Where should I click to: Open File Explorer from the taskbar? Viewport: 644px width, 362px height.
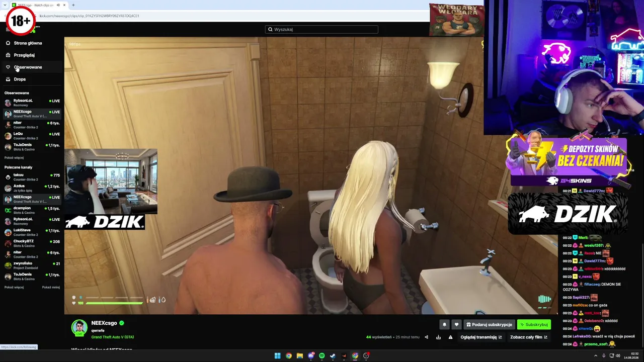pyautogui.click(x=299, y=356)
